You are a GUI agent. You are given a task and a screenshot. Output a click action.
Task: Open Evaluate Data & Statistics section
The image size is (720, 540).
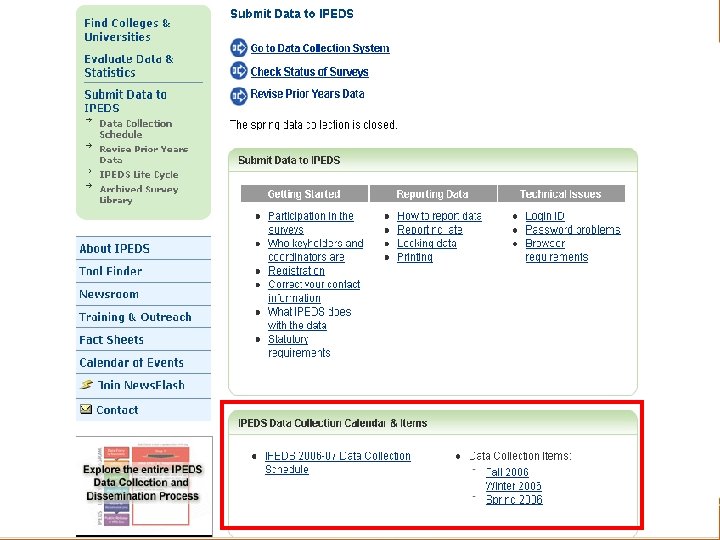[129, 66]
